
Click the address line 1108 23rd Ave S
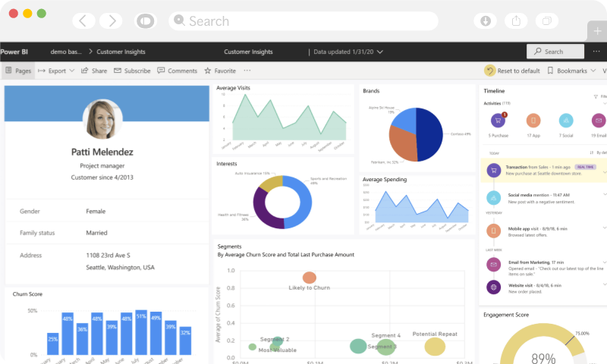[108, 256]
